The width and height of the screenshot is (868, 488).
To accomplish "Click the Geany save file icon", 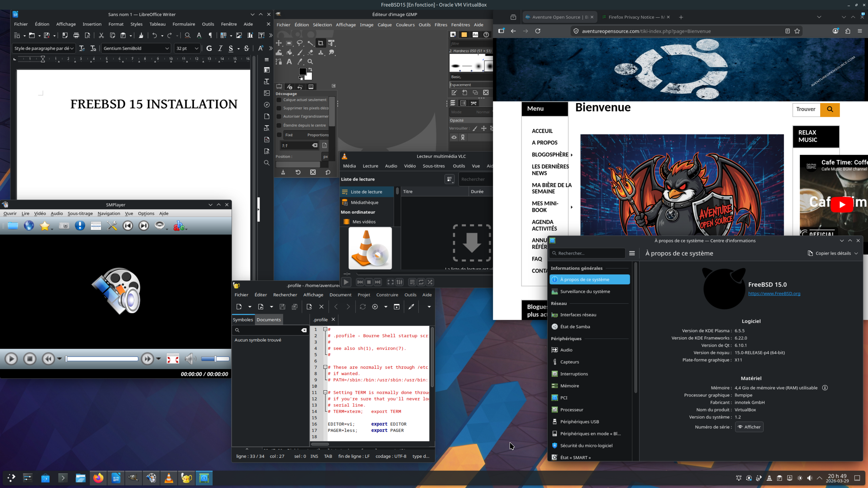I will pos(282,307).
